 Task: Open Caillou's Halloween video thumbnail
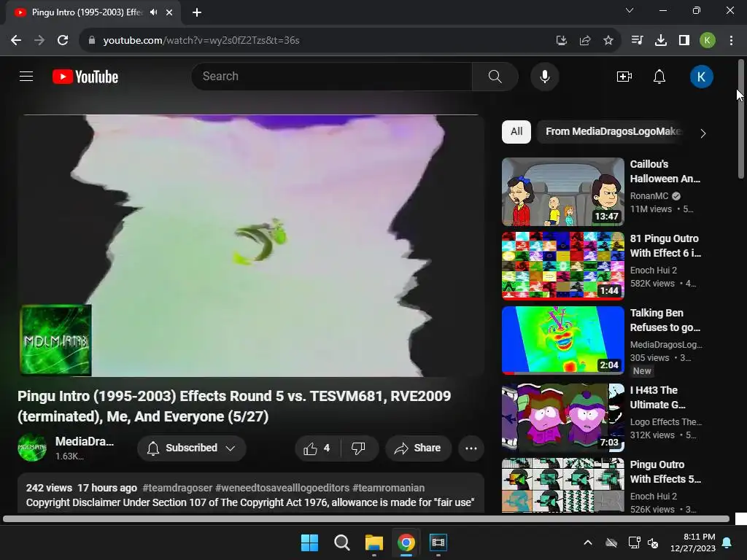tap(563, 192)
